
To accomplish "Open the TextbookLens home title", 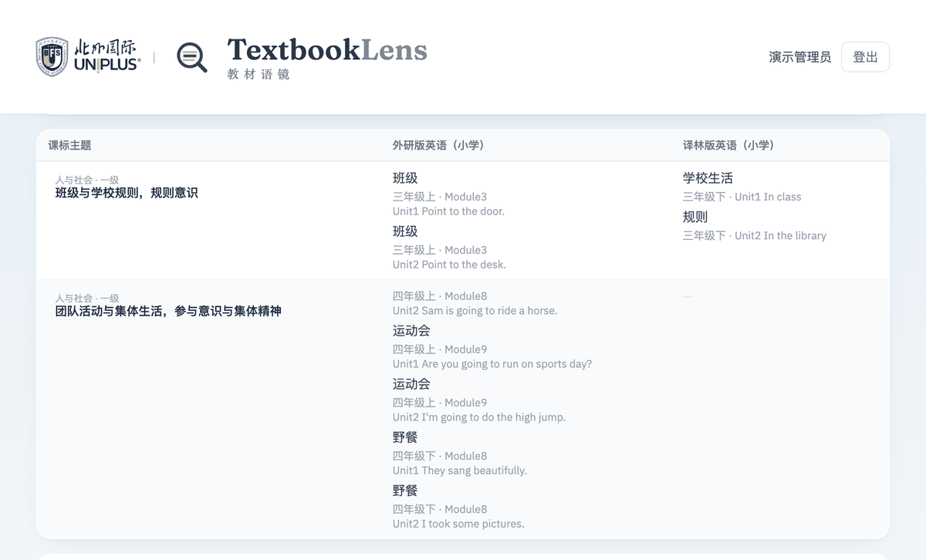I will click(x=327, y=50).
